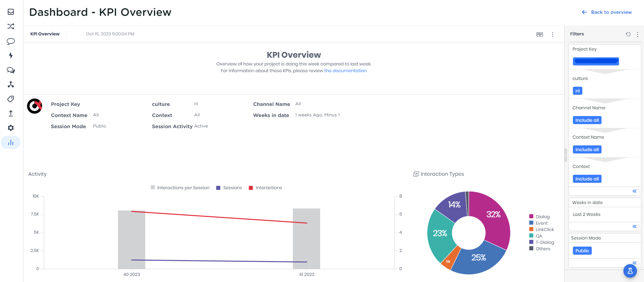Viewport: 644px width, 282px height.
Task: Open the Filters panel three-dot menu
Action: pyautogui.click(x=637, y=34)
